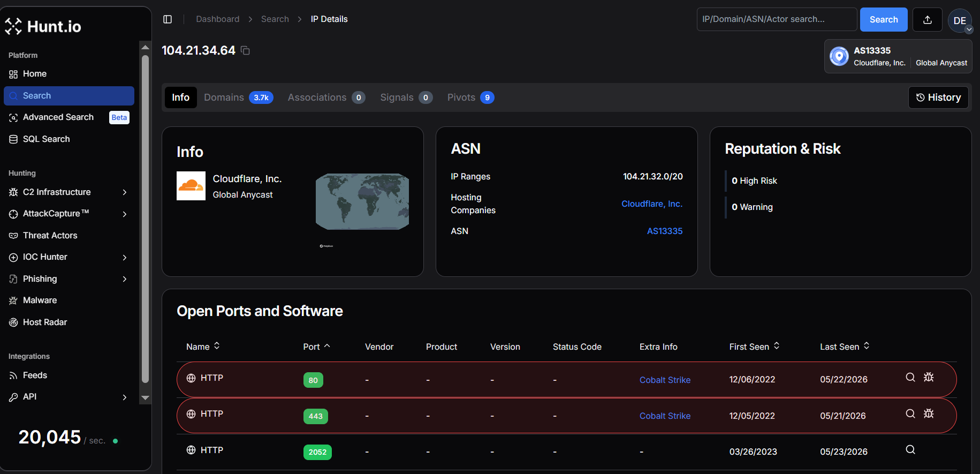Toggle the sidebar panel icon

pos(168,19)
